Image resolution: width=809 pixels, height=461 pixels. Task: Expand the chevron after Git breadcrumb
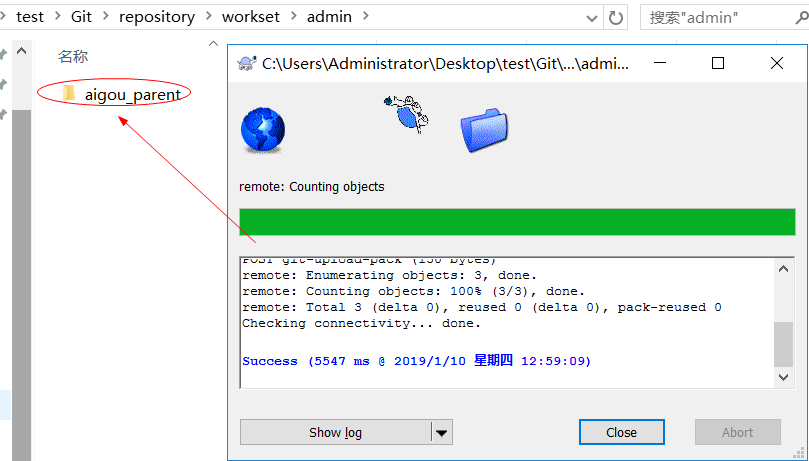click(106, 17)
